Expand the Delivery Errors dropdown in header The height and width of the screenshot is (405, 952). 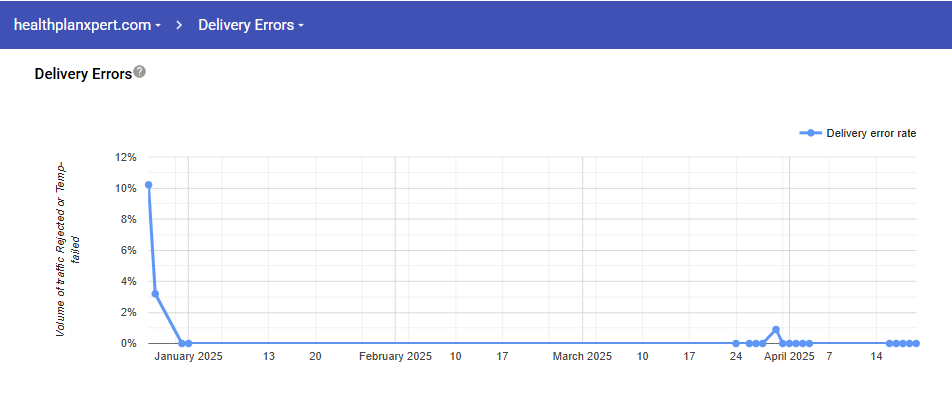coord(251,24)
